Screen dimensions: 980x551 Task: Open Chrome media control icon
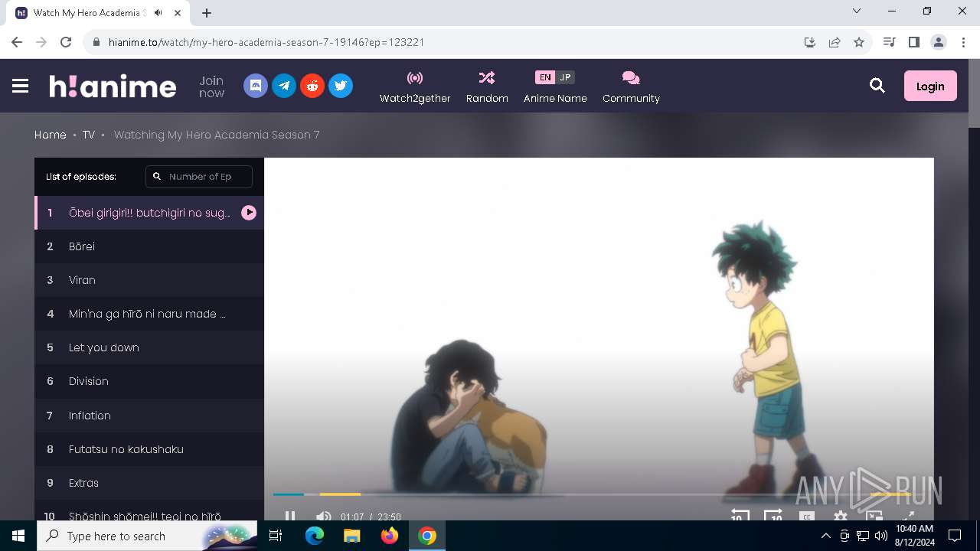point(889,42)
